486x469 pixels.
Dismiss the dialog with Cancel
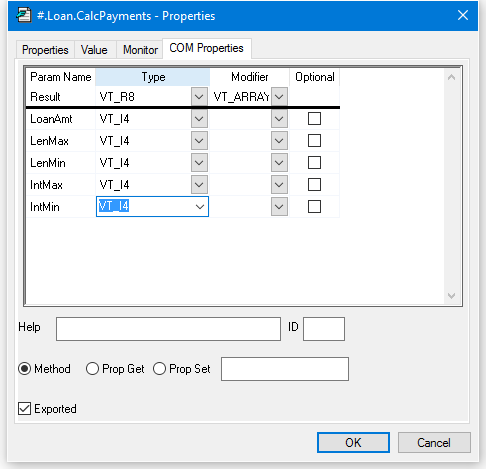pos(434,443)
